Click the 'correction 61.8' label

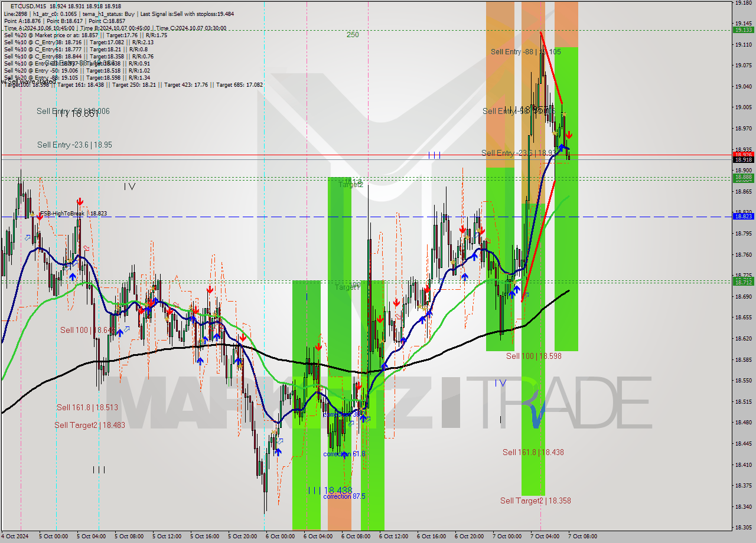(x=344, y=454)
